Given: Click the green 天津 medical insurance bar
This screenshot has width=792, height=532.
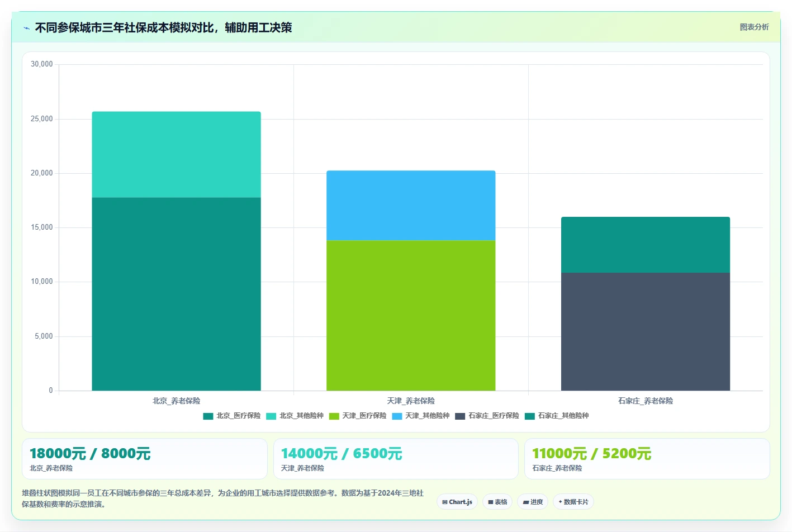Looking at the screenshot, I should tap(411, 315).
